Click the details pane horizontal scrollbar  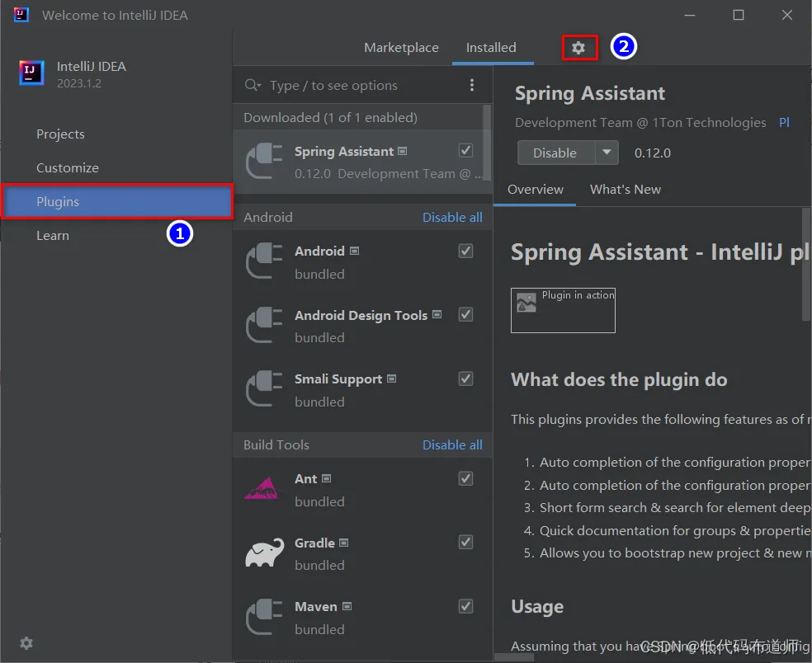pos(514,657)
